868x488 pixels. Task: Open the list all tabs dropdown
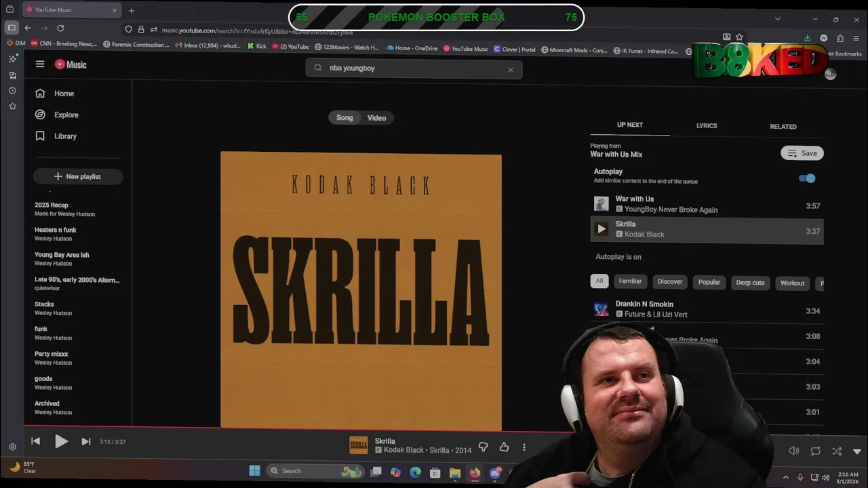778,19
